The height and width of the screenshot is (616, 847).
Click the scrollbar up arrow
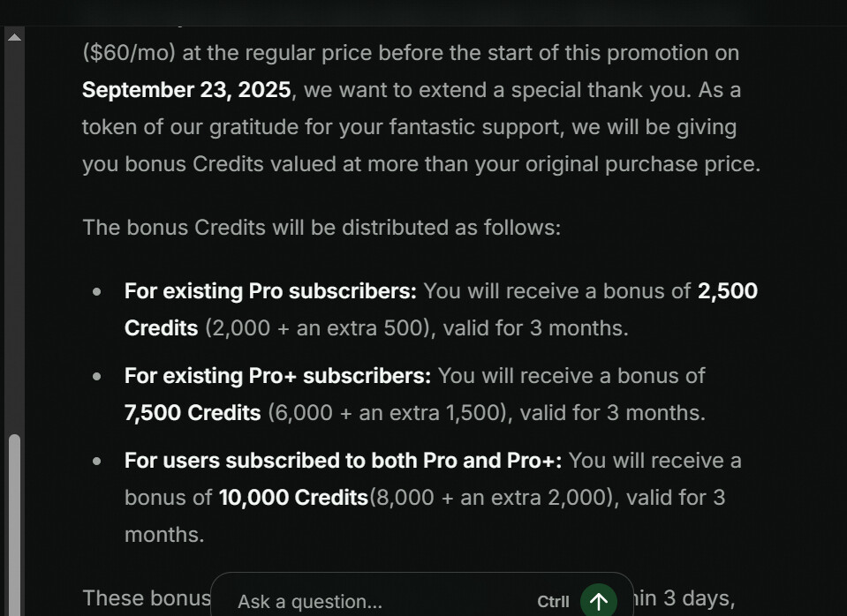click(x=13, y=37)
